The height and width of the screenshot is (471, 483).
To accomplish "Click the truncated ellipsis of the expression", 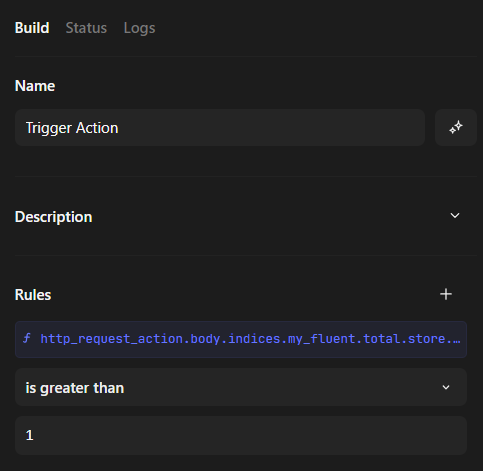I will coord(457,339).
